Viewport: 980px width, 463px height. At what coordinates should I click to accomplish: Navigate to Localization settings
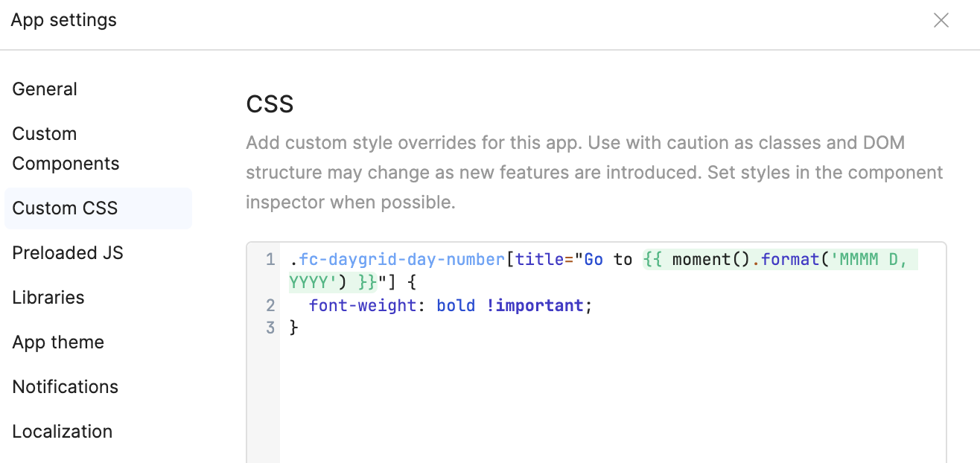63,432
